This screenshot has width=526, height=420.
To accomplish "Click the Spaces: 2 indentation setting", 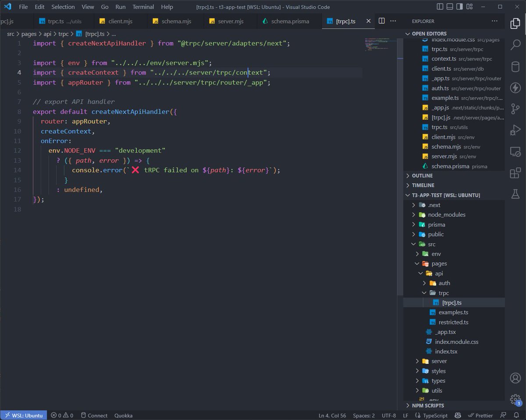I will click(x=364, y=415).
